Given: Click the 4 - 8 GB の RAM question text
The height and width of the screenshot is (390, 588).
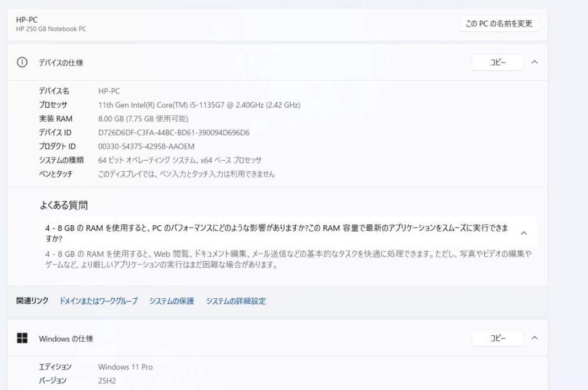Looking at the screenshot, I should (277, 234).
